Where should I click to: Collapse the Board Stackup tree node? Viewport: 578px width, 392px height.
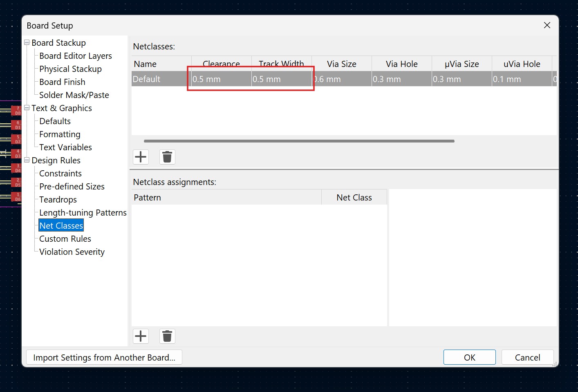27,42
